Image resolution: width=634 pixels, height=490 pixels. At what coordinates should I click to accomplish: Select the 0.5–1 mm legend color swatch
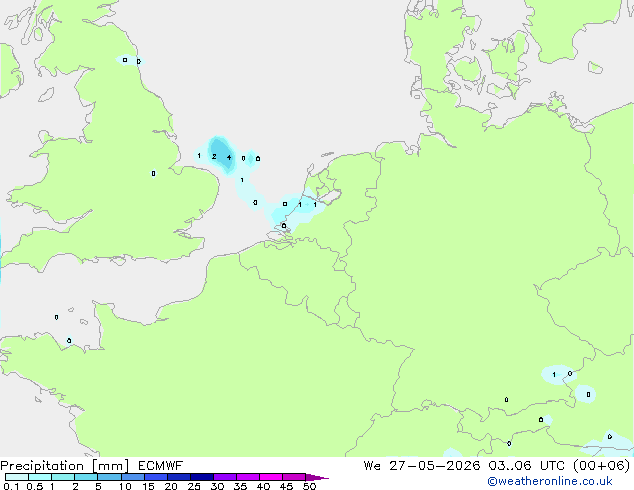tap(40, 477)
